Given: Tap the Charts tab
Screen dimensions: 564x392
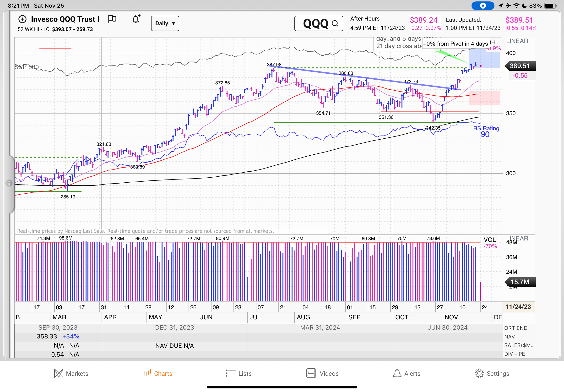Looking at the screenshot, I should tap(157, 373).
